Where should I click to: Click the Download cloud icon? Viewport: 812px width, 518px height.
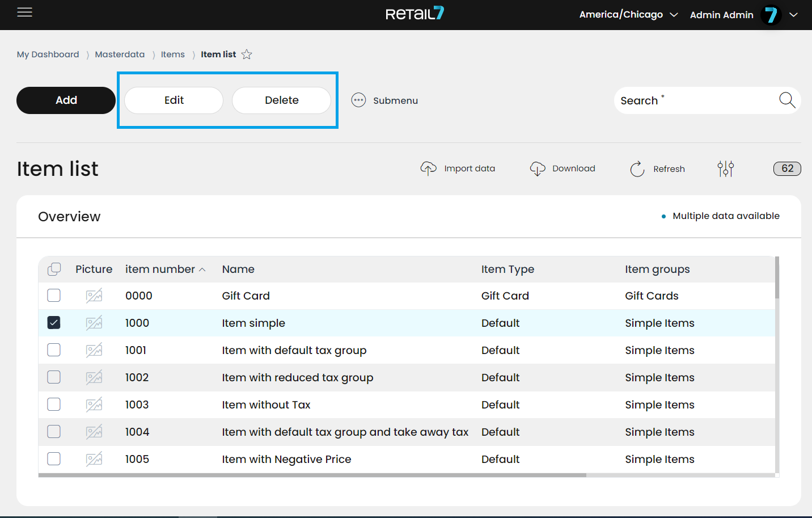pyautogui.click(x=537, y=169)
